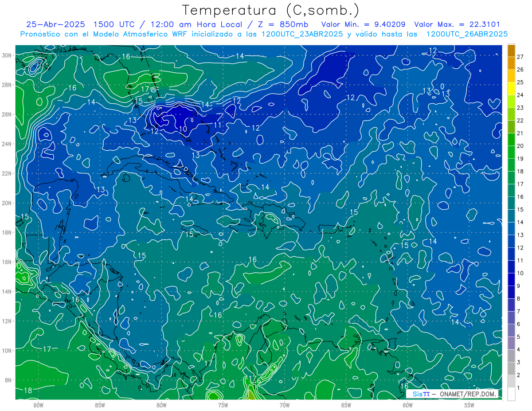Image resolution: width=532 pixels, height=411 pixels.
Task: Click the "65W" longitude axis label
Action: click(346, 405)
